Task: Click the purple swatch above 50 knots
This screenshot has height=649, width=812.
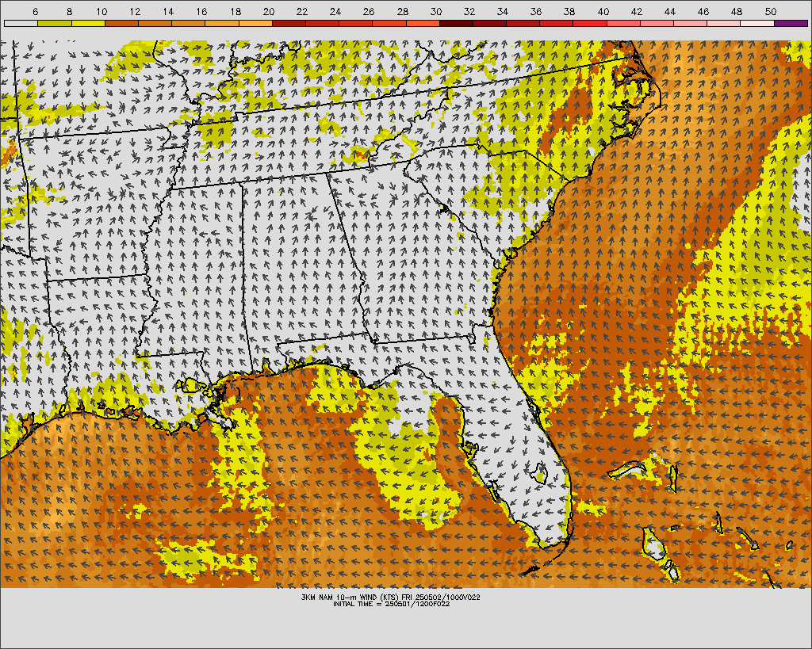Action: (791, 23)
